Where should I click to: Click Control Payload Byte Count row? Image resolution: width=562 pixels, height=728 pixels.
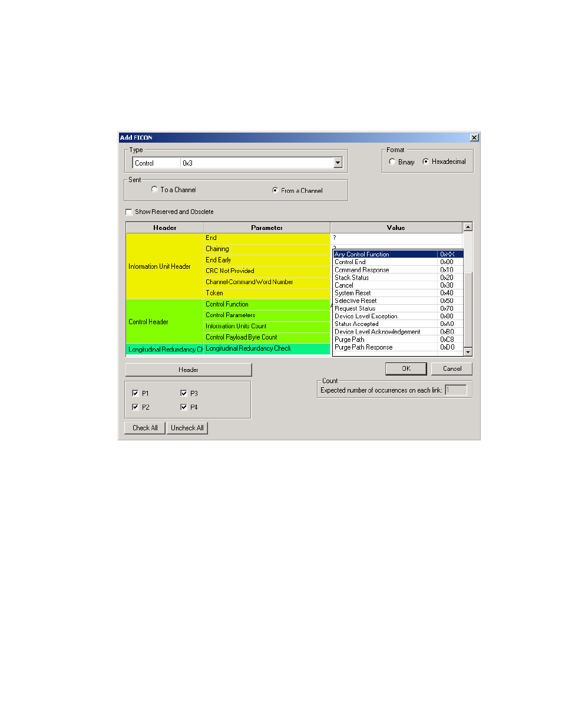tap(267, 337)
